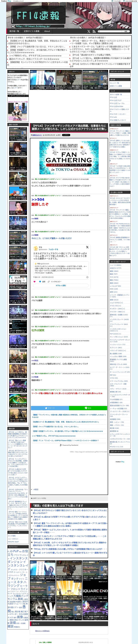Open the トレジャーハント (71) category
Image resolution: width=138 pixels, height=644 pixels.
117,345
